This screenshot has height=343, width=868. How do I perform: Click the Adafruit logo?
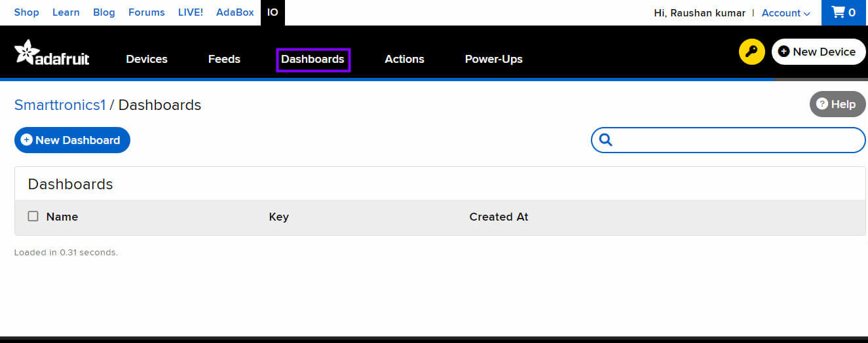point(52,53)
